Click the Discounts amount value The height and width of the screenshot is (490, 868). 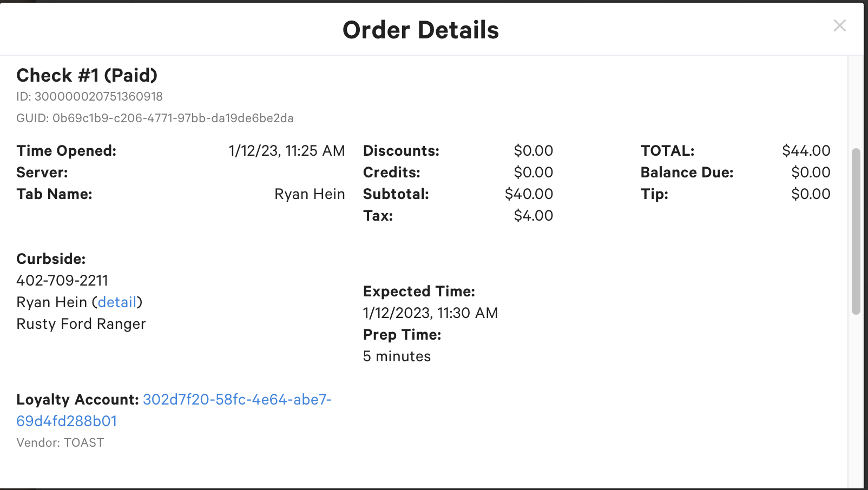(x=533, y=151)
